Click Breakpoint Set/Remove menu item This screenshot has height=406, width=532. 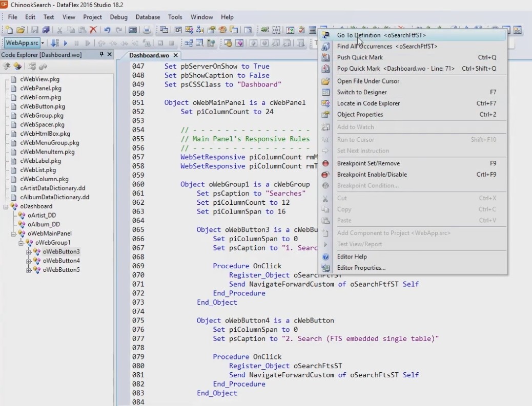(368, 163)
